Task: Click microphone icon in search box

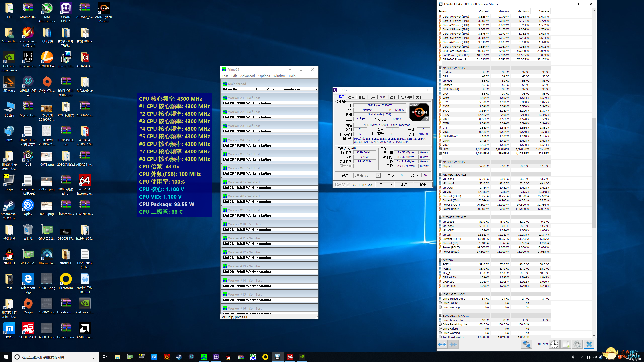Action: pos(93,357)
